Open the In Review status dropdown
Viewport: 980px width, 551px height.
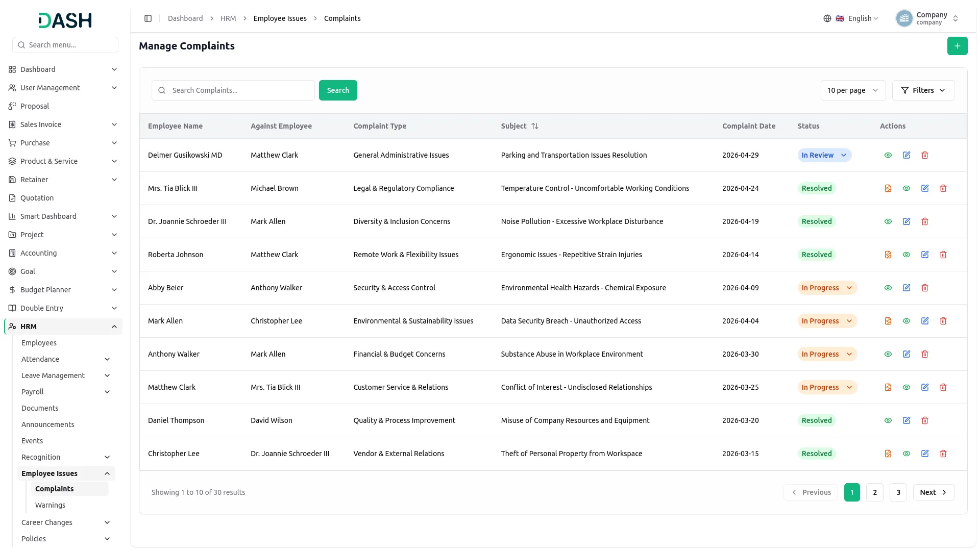824,155
